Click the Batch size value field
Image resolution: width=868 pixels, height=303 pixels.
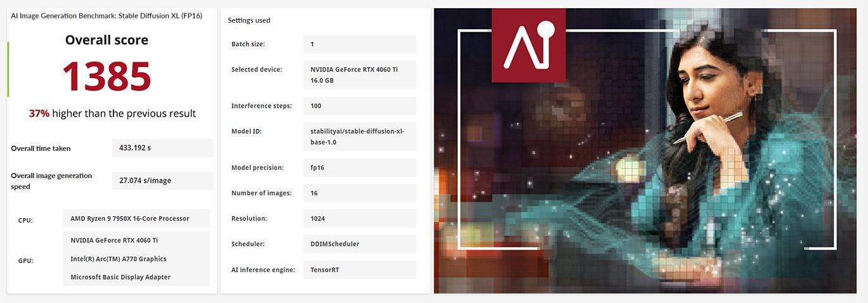coord(360,44)
